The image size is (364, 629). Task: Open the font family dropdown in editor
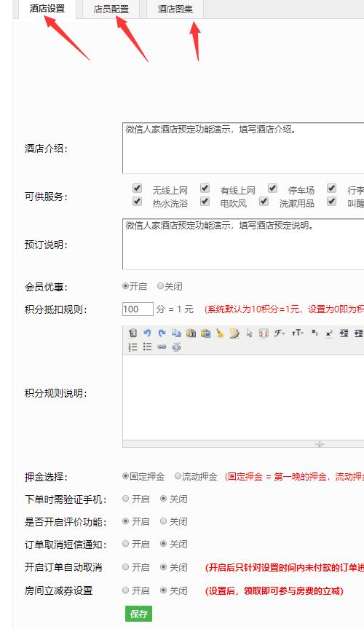pos(280,333)
